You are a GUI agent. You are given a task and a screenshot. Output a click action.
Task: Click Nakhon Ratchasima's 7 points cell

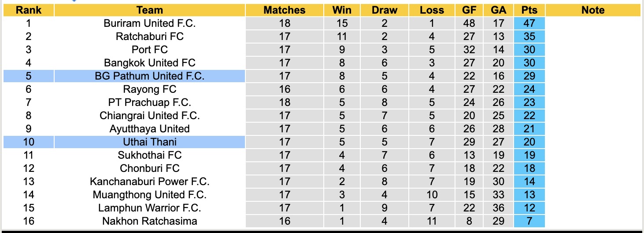point(529,221)
